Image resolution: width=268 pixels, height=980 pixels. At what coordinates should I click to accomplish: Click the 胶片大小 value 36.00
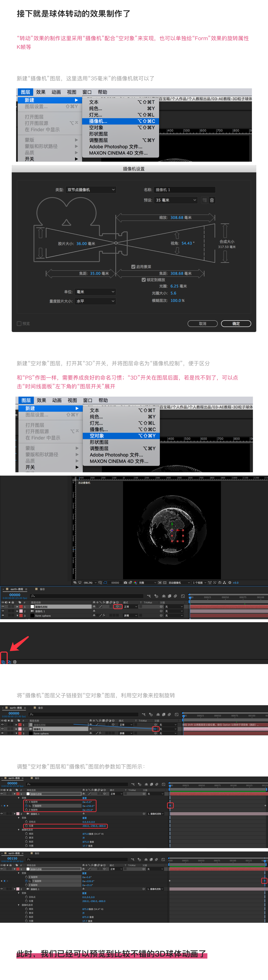[82, 243]
